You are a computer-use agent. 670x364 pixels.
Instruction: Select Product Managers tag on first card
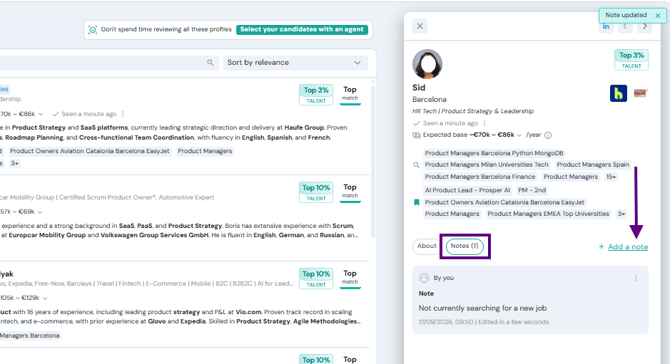(x=205, y=151)
